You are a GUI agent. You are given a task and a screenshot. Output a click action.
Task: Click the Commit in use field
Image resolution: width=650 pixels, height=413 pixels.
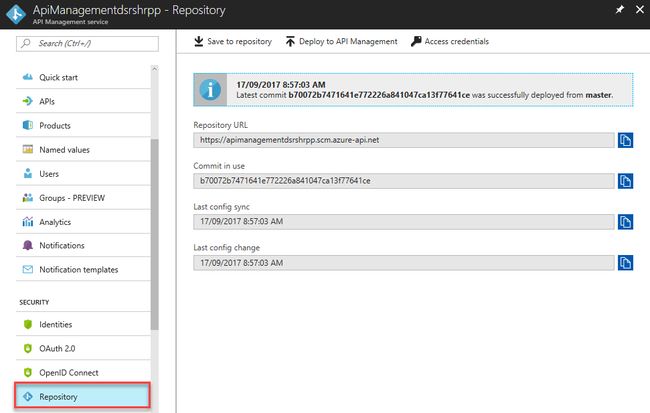(404, 181)
